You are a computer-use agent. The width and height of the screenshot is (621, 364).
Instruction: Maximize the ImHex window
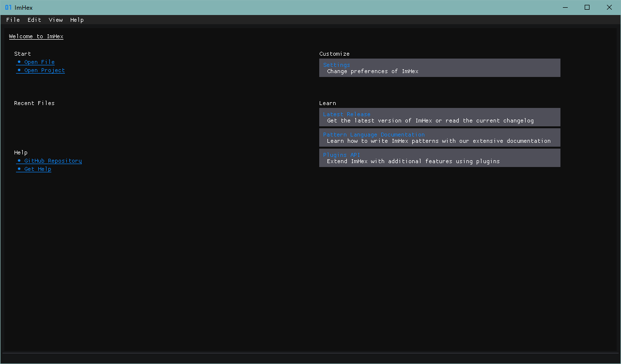587,7
